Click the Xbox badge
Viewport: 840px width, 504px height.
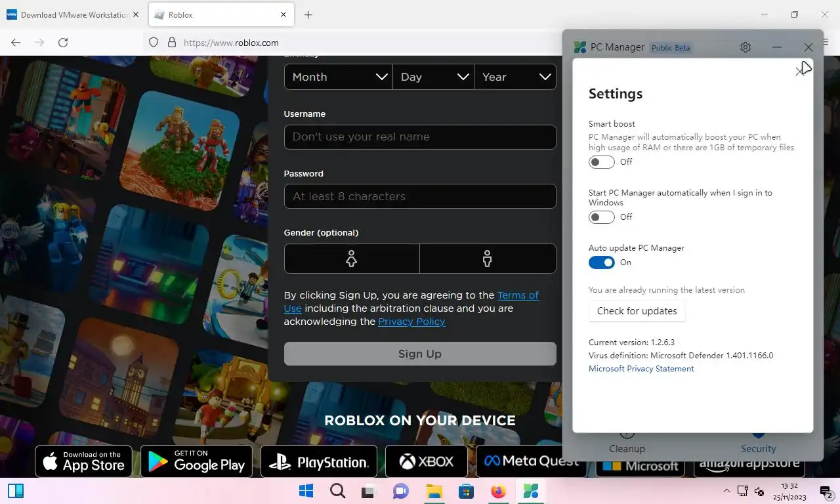tap(427, 461)
